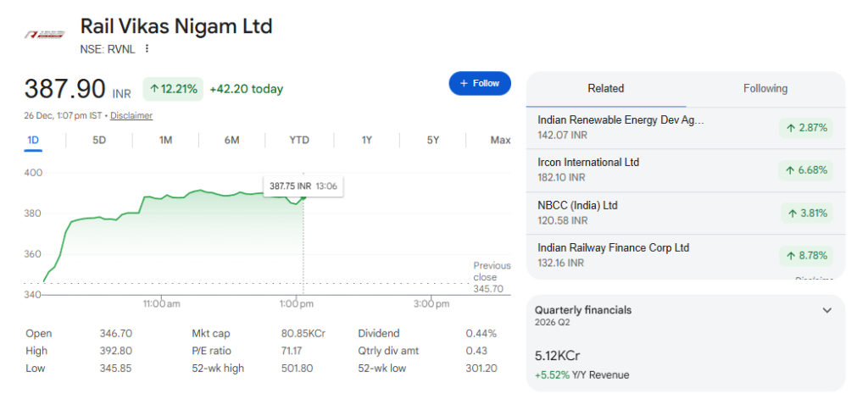Open Indian Railway Finance Corp Ltd stock

click(x=613, y=248)
